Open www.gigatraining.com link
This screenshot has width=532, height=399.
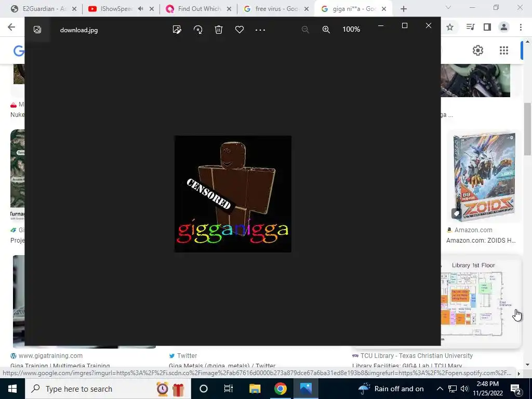point(50,356)
